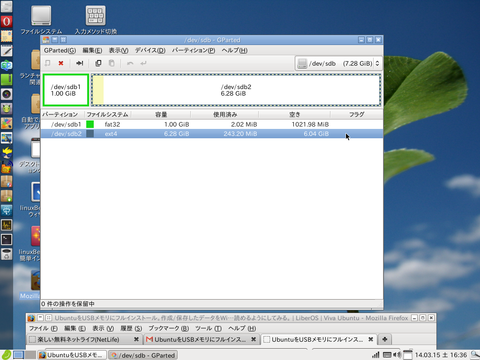Screen dimensions: 480x360
Task: Click the 14.03.15 土 16:36 clock
Action: tap(440, 355)
